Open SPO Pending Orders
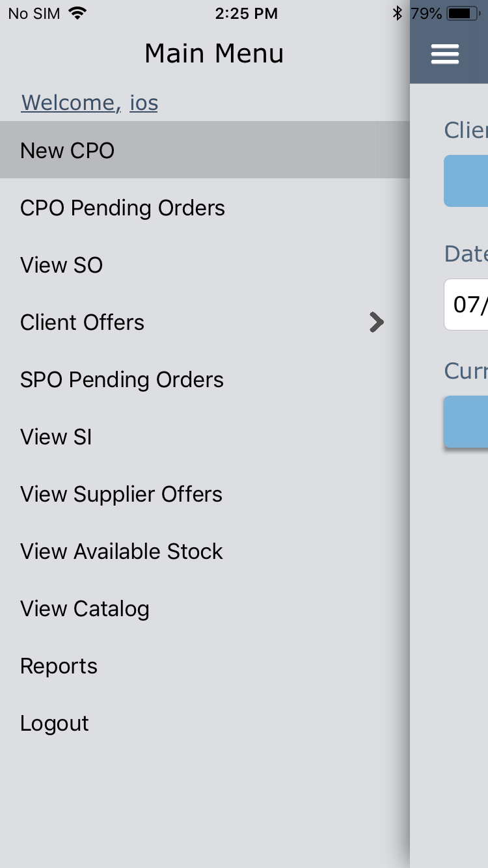This screenshot has width=488, height=868. point(122,380)
